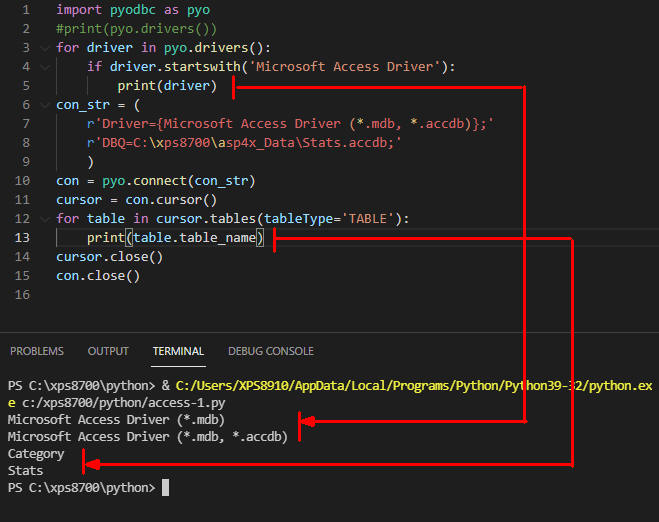Click 'import pyodbc as pyo' code line
Screen dimensions: 659x522
click(133, 10)
